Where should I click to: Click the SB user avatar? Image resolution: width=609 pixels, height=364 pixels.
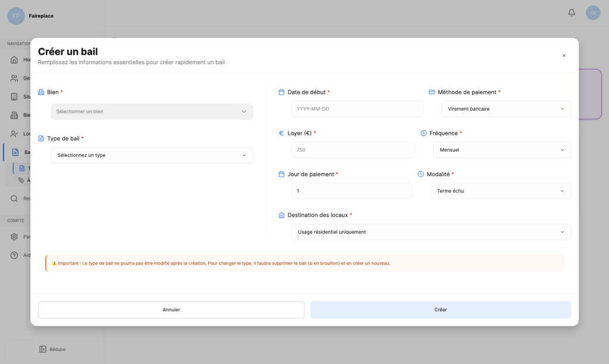point(592,12)
